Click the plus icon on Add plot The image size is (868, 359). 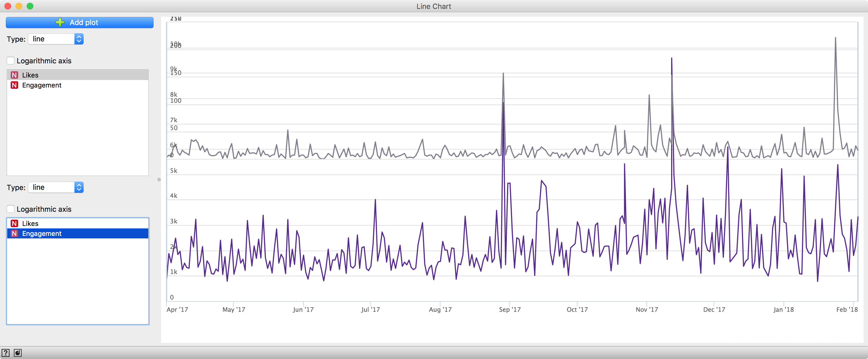[59, 22]
